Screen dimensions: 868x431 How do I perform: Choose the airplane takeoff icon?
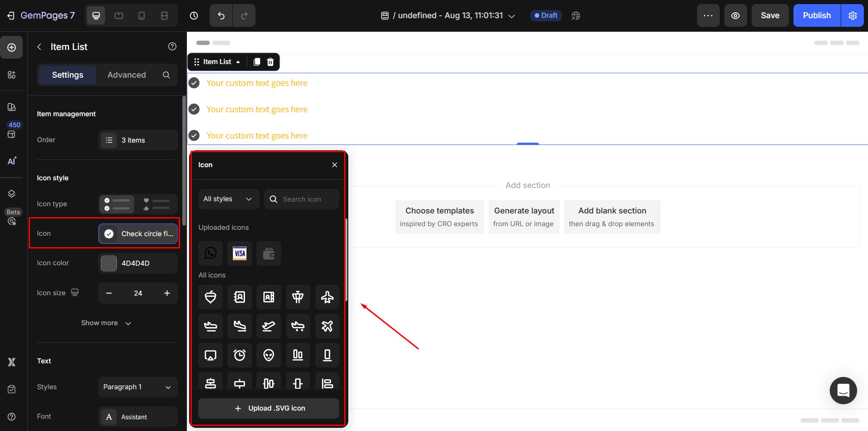click(x=269, y=326)
